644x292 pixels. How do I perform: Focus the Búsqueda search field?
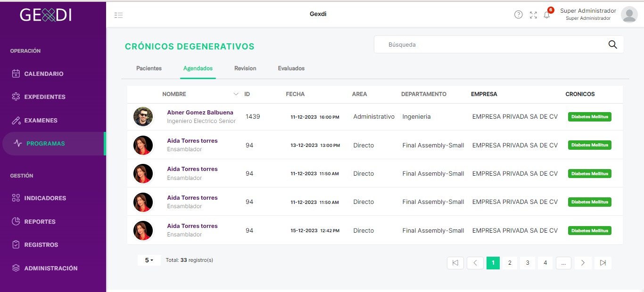499,45
